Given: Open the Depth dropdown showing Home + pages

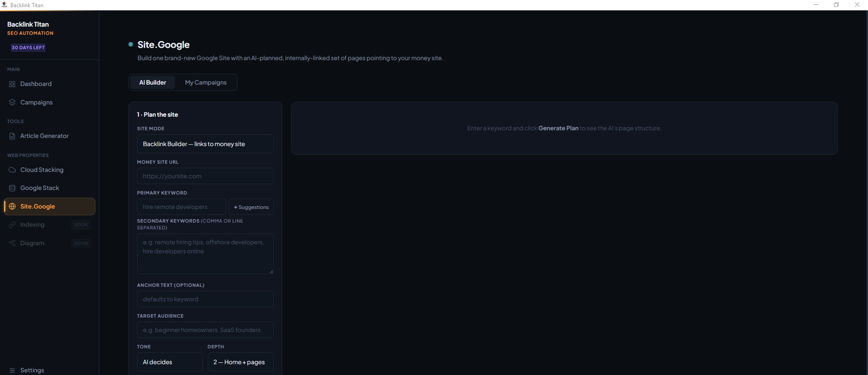Looking at the screenshot, I should (x=240, y=362).
